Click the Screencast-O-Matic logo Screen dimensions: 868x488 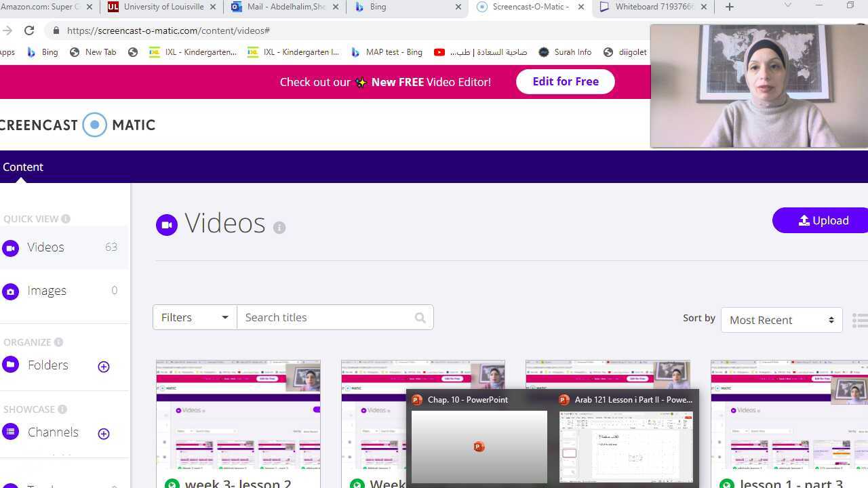pos(78,125)
